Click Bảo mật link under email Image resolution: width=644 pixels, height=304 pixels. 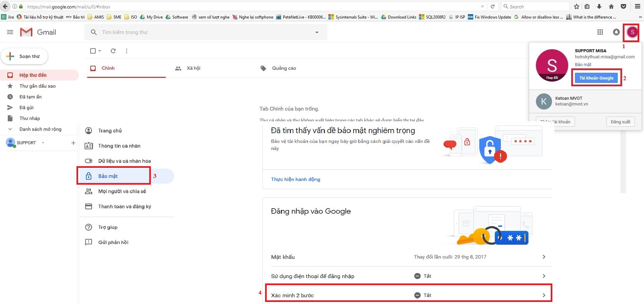[583, 64]
